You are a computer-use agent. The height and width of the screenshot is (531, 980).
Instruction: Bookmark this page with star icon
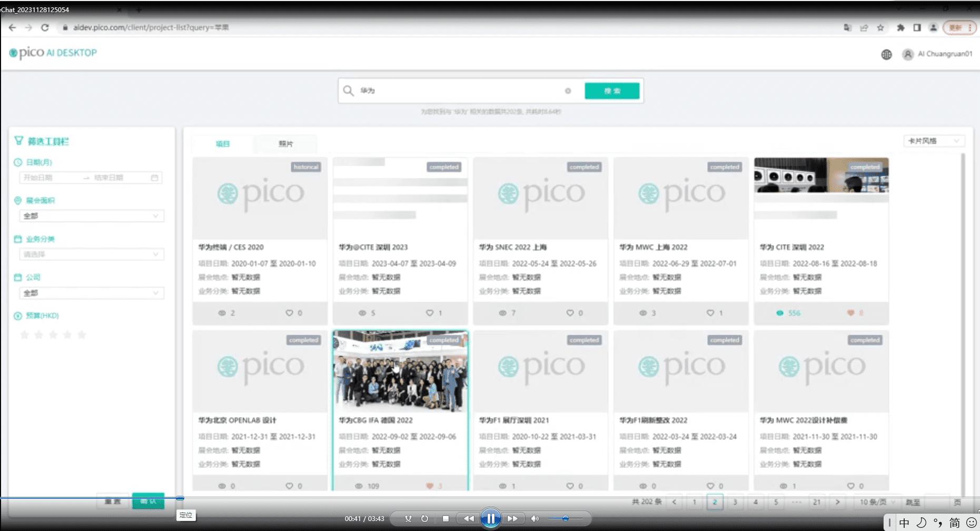880,28
